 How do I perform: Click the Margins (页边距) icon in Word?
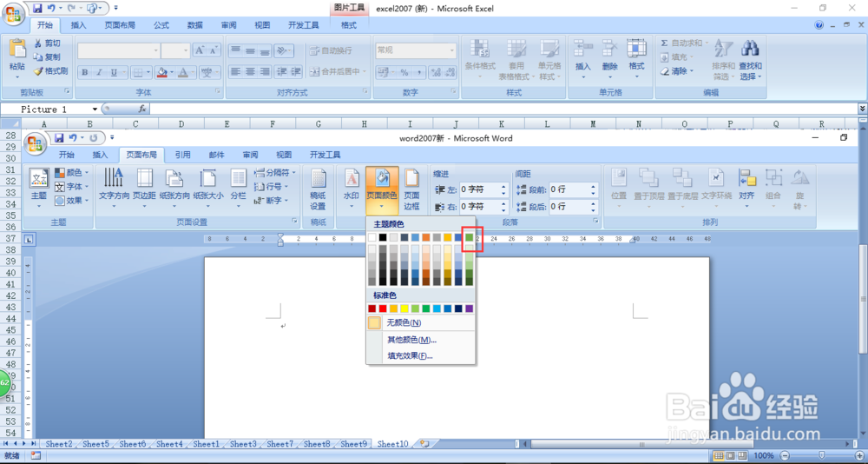click(x=144, y=177)
